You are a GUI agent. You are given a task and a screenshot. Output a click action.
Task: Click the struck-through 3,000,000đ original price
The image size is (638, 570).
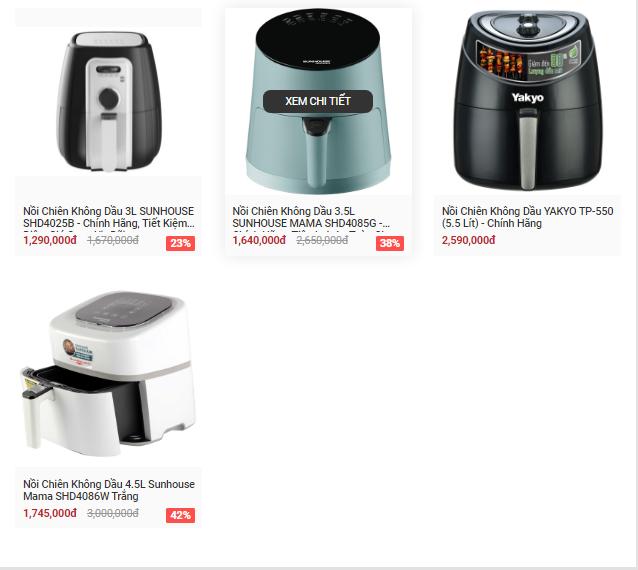click(113, 513)
